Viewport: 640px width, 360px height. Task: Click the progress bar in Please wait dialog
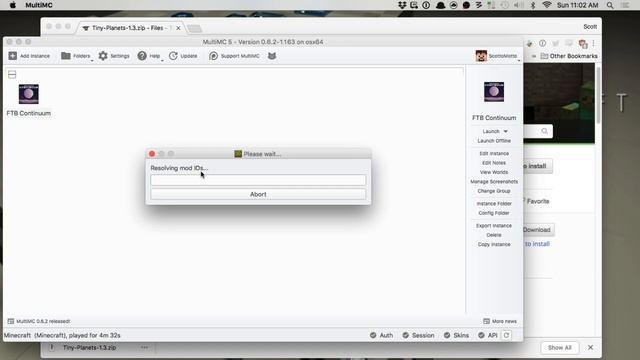pos(258,180)
